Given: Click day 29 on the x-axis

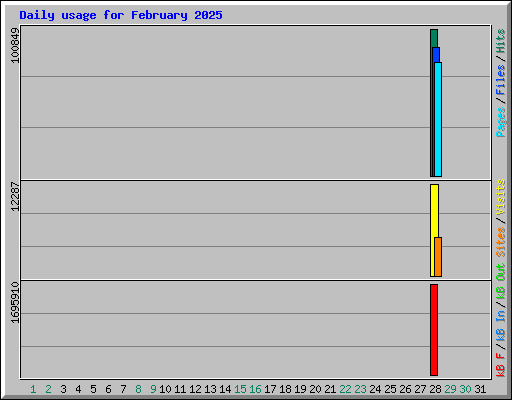Looking at the screenshot, I should click(450, 389).
